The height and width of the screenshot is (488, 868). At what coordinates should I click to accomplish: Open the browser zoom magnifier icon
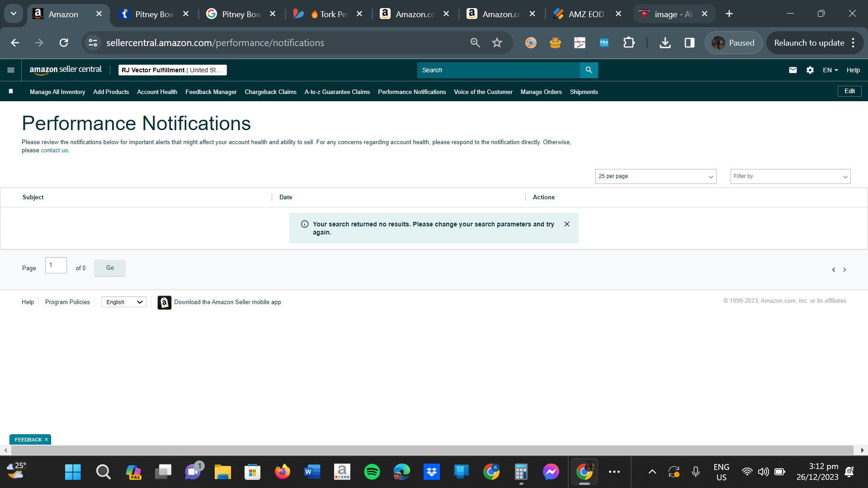(475, 43)
